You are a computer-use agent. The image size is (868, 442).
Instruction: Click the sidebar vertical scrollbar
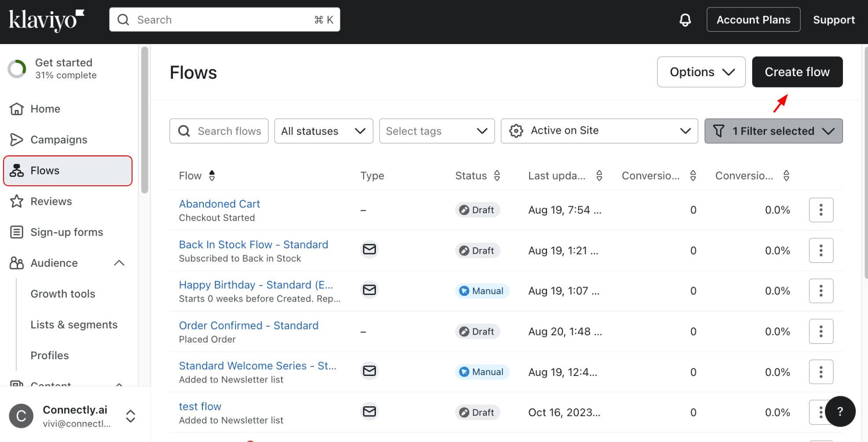144,120
